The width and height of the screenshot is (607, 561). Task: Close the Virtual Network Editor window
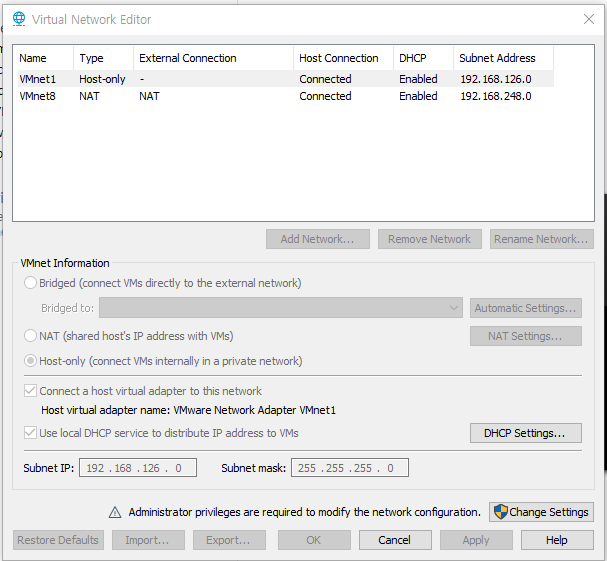tap(589, 19)
